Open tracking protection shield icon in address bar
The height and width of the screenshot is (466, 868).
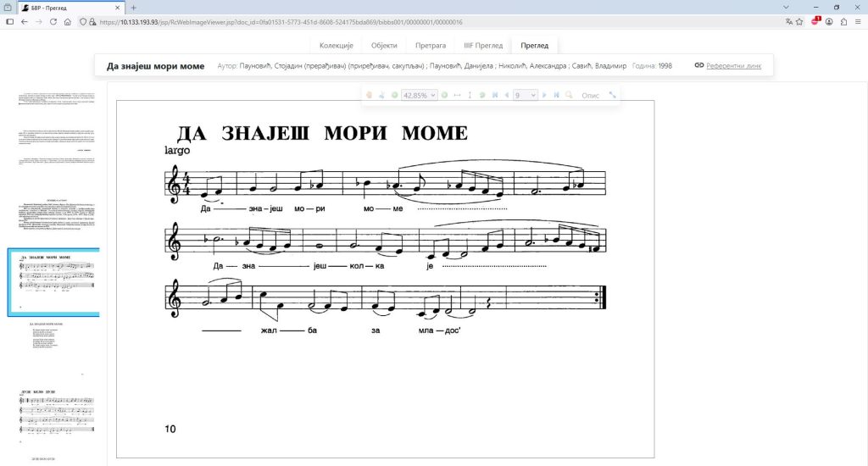point(83,22)
